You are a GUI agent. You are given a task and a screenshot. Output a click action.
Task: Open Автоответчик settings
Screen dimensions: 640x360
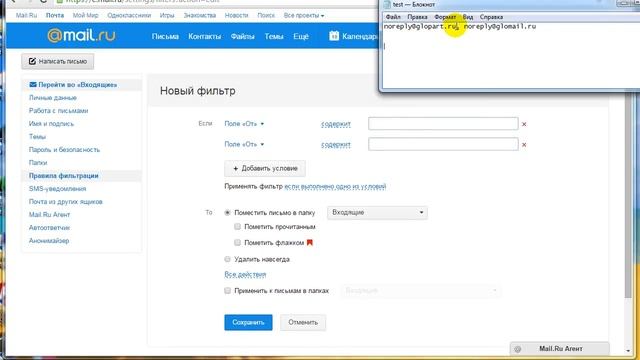click(x=49, y=228)
